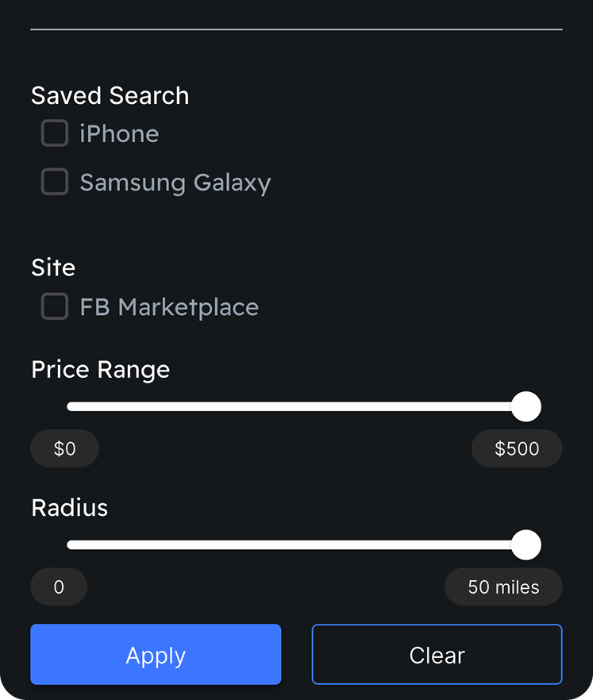Click the Price Range heading

100,369
